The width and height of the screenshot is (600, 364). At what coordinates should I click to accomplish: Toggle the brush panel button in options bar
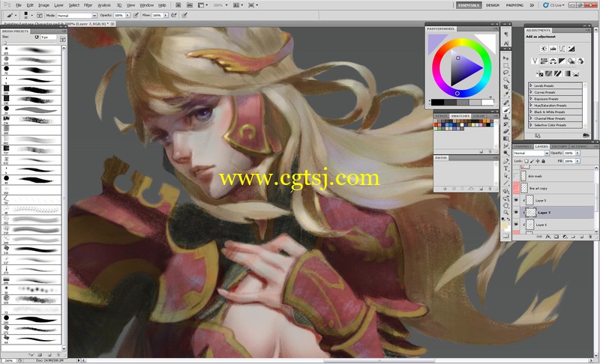tap(40, 15)
